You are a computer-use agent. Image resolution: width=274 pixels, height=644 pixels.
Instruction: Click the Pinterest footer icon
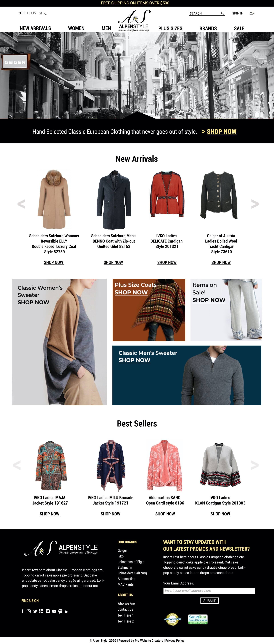click(48, 611)
